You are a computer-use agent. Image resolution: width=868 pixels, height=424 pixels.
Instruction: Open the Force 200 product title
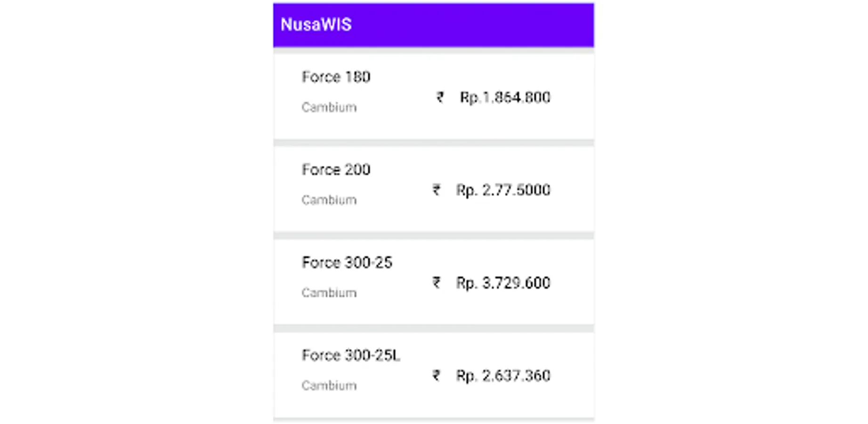click(x=336, y=170)
